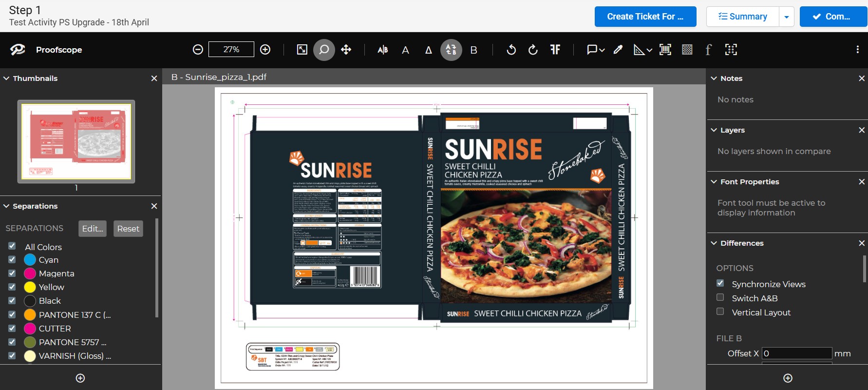Select the measure ruler tool
Viewport: 868px width, 390px height.
(639, 50)
